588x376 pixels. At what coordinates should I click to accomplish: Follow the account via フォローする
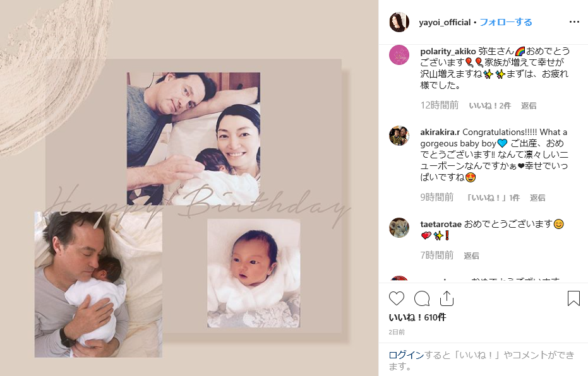click(x=506, y=22)
